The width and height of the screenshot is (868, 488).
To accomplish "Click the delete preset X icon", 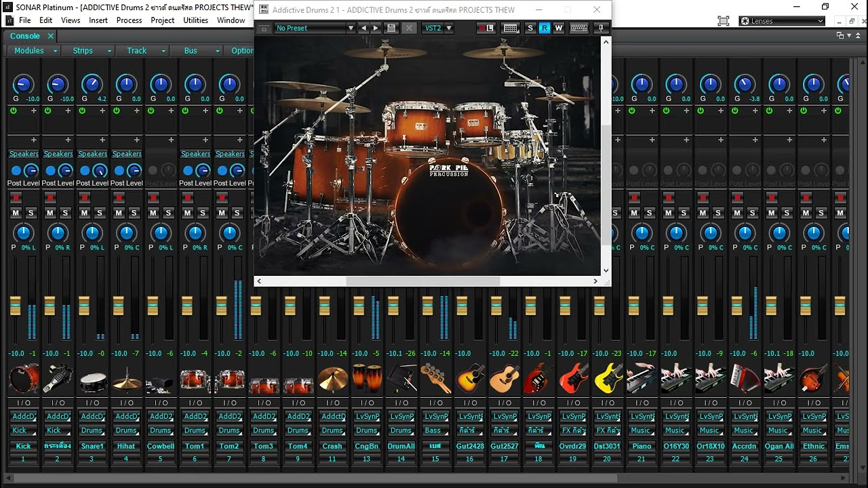I will click(409, 28).
